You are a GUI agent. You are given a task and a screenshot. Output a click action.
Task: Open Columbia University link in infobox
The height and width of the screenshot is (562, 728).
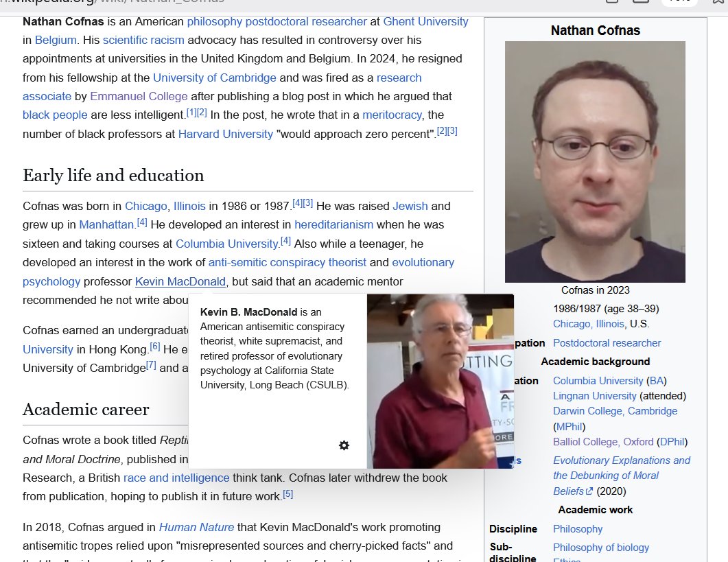tap(598, 381)
